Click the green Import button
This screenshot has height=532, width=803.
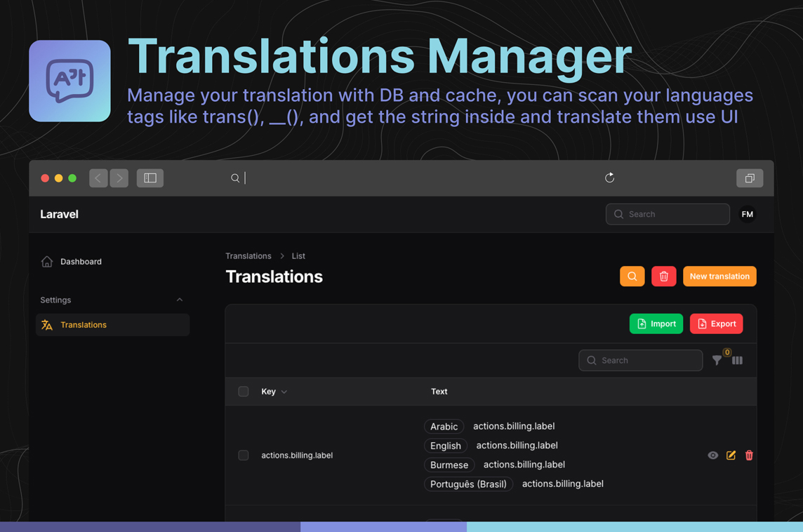tap(656, 324)
